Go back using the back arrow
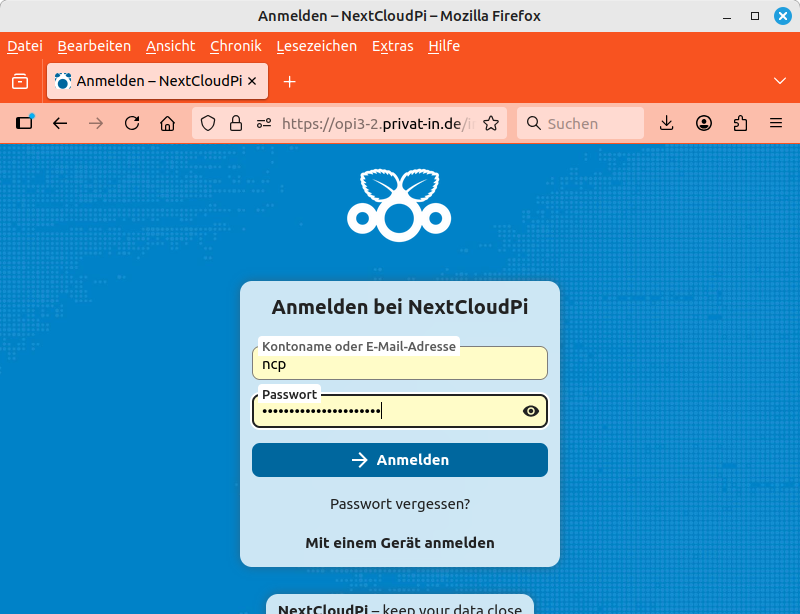This screenshot has height=614, width=800. 60,123
